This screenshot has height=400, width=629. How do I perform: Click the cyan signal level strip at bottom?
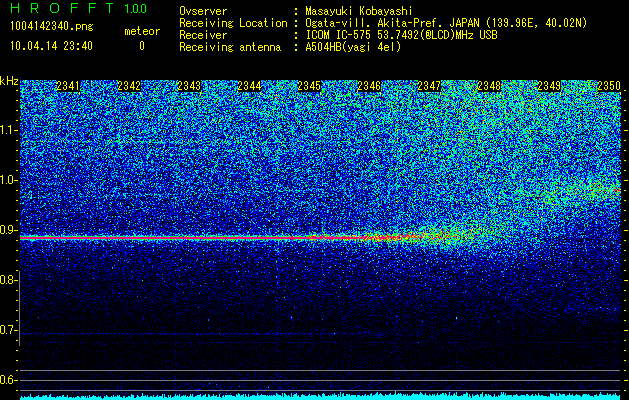click(321, 396)
